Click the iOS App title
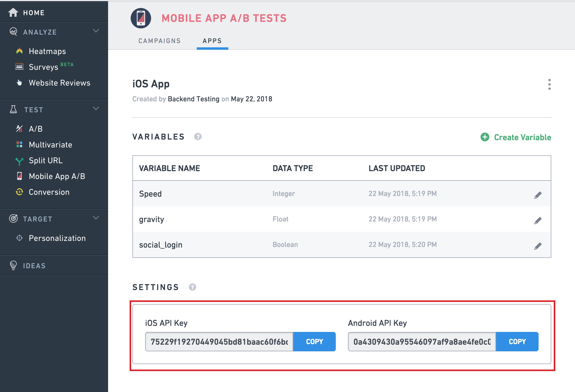Image resolution: width=575 pixels, height=392 pixels. [151, 84]
